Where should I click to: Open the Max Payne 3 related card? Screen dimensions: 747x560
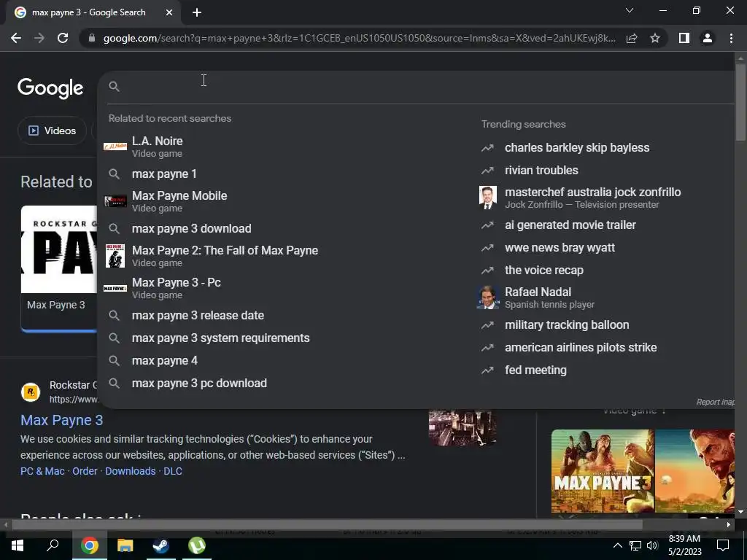pos(58,268)
